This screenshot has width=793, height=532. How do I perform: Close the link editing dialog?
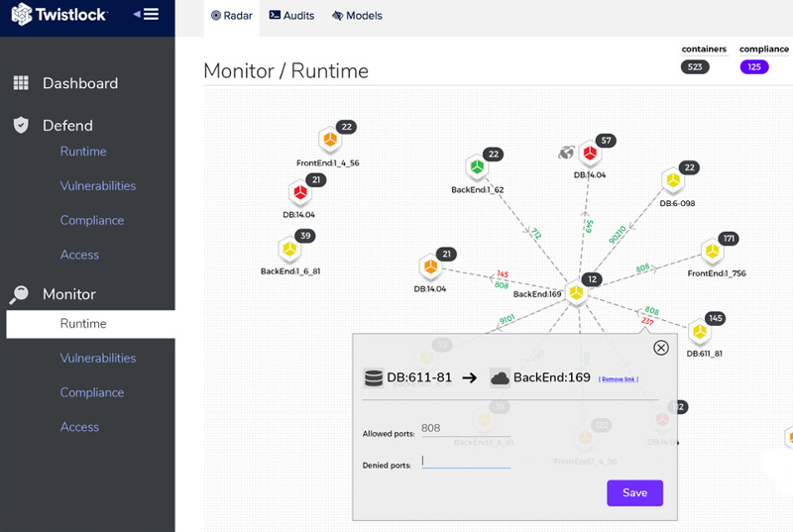point(661,348)
